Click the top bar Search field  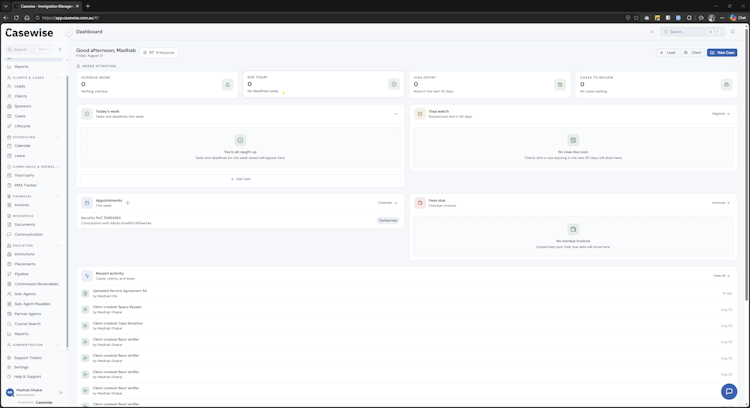click(x=691, y=32)
